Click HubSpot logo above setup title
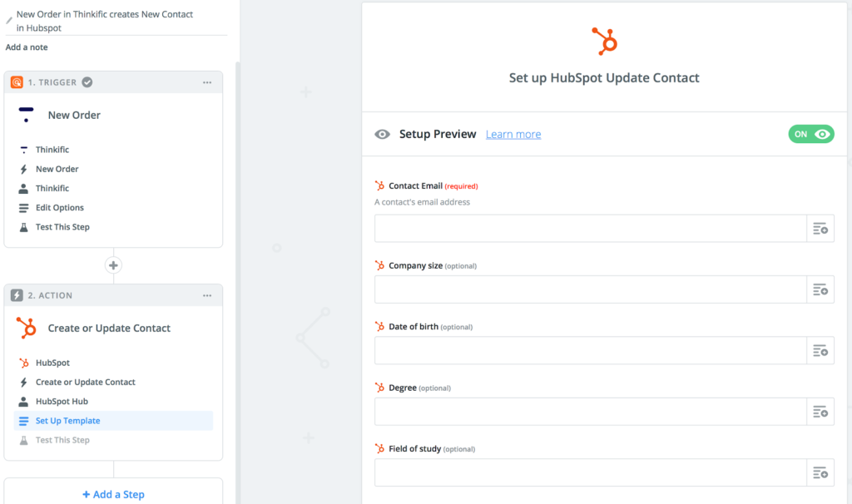 (604, 42)
